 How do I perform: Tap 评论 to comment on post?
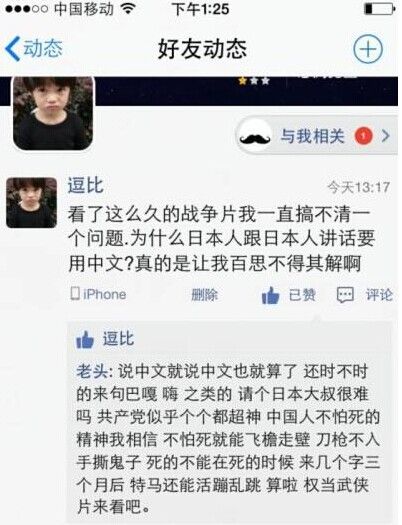click(x=379, y=295)
